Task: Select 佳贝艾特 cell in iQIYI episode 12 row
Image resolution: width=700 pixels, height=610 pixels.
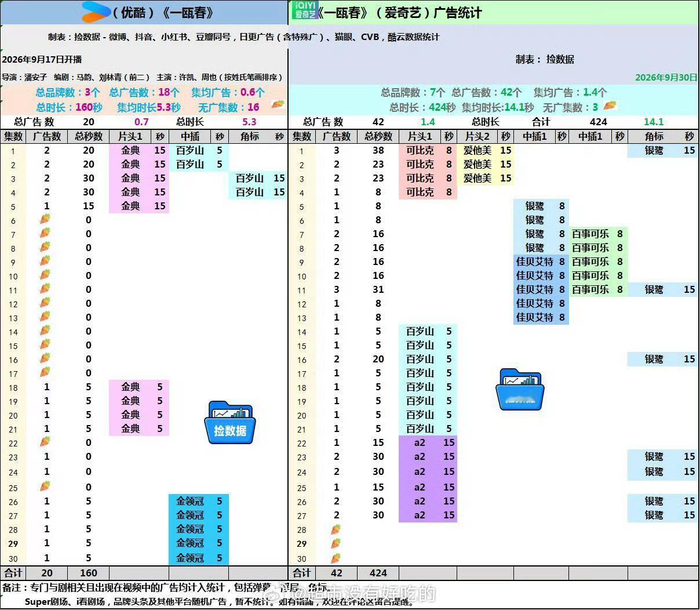Action: [535, 303]
